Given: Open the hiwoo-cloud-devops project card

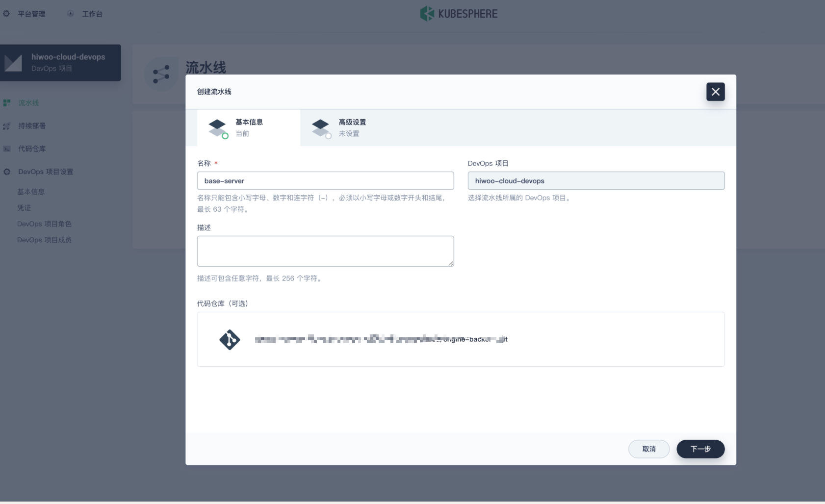Looking at the screenshot, I should point(60,63).
